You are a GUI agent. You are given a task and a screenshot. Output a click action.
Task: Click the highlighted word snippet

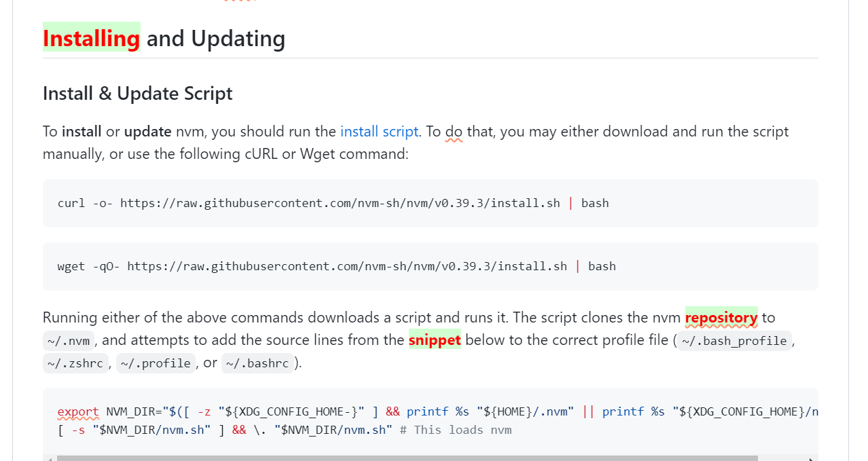pyautogui.click(x=435, y=340)
